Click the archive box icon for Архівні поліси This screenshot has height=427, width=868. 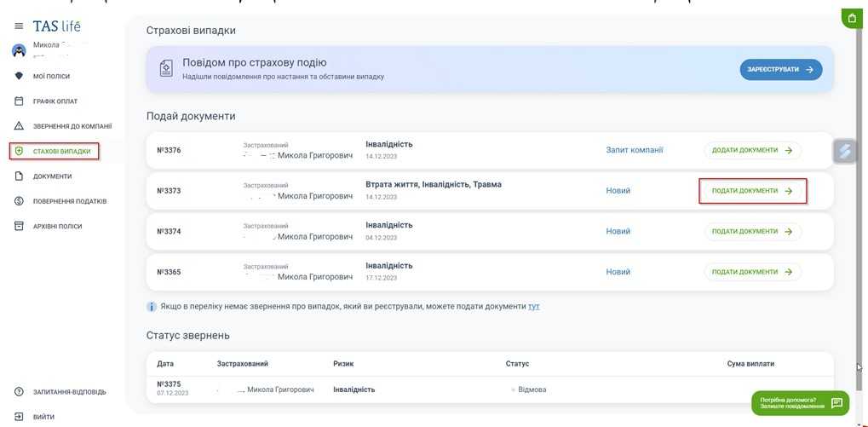[x=19, y=226]
